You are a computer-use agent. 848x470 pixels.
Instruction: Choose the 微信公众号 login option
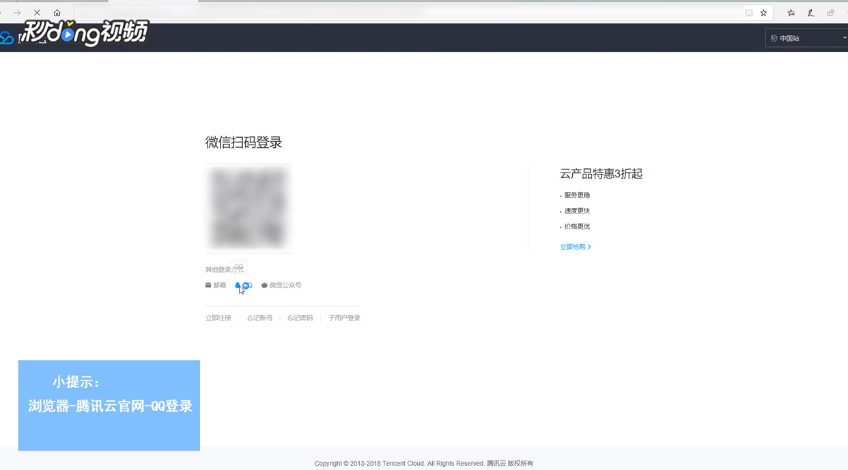click(x=281, y=285)
